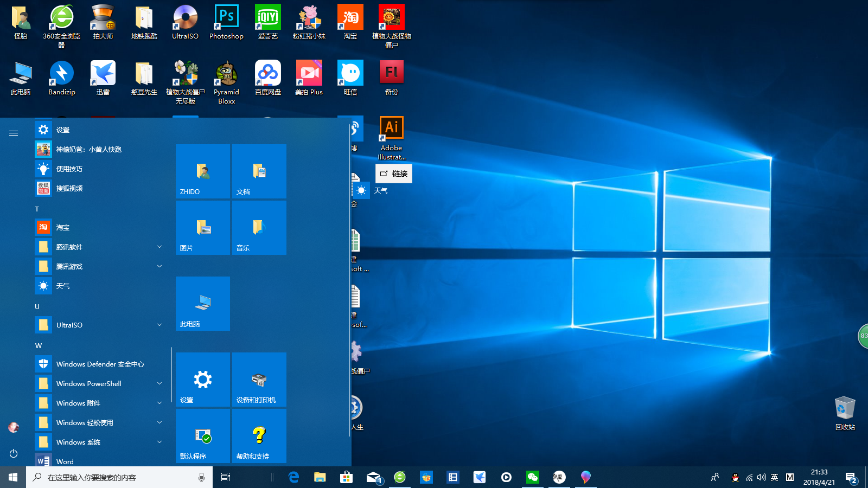Open the Action Center notifications icon

[x=851, y=477]
